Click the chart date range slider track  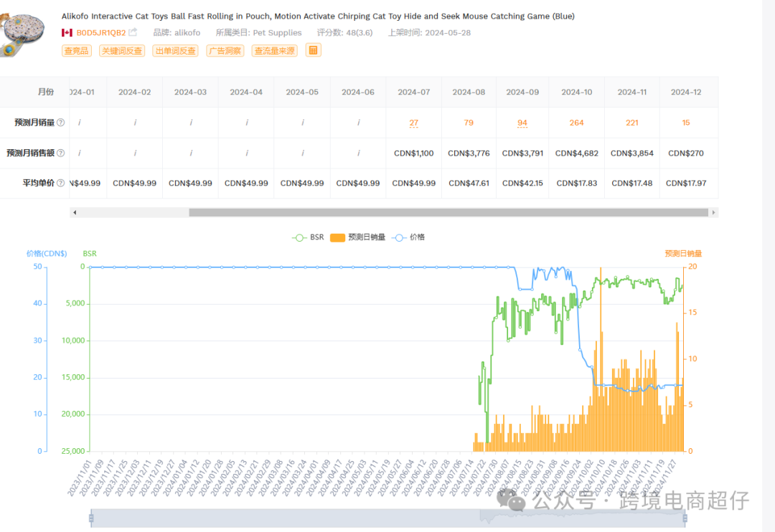pos(388,518)
